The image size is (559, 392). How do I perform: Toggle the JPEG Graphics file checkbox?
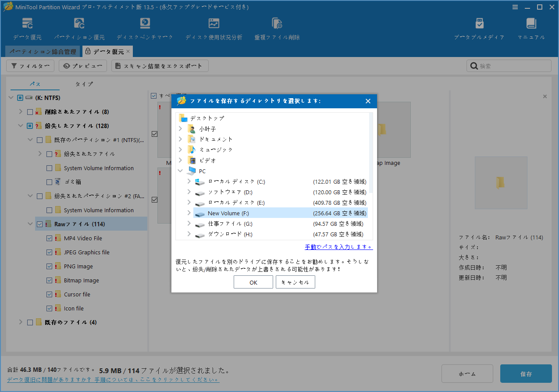coord(50,252)
